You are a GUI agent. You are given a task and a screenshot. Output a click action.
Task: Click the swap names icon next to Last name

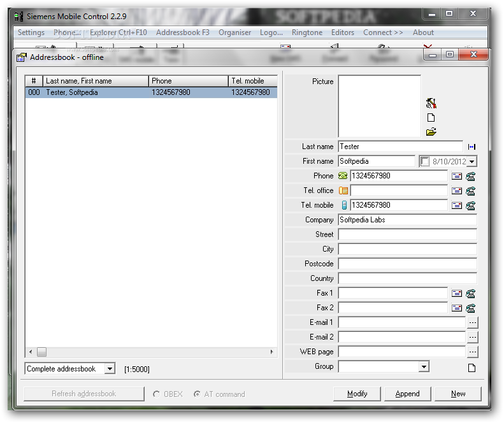point(472,147)
